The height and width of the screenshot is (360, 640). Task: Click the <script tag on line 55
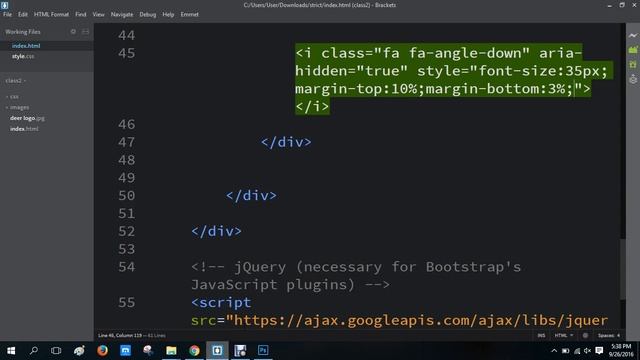tap(221, 302)
